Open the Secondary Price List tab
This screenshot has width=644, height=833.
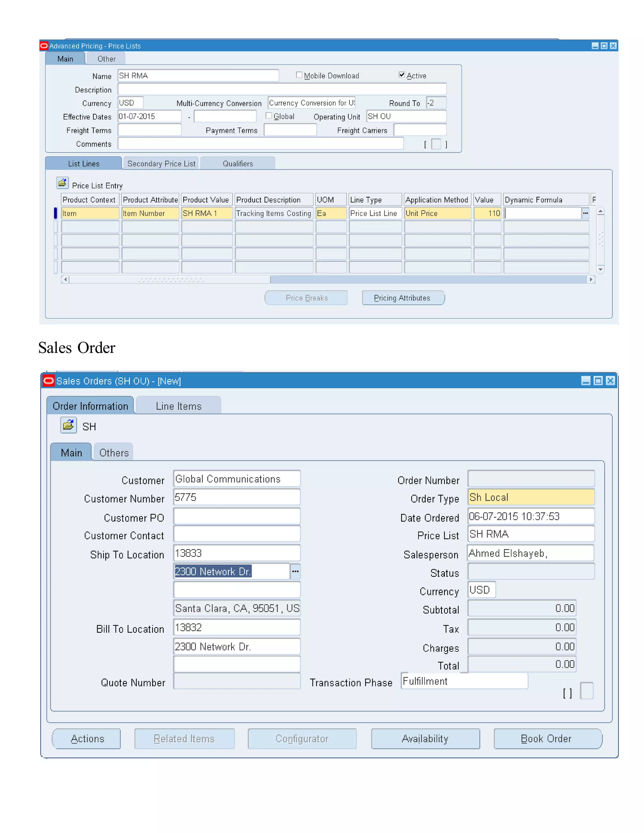point(161,164)
